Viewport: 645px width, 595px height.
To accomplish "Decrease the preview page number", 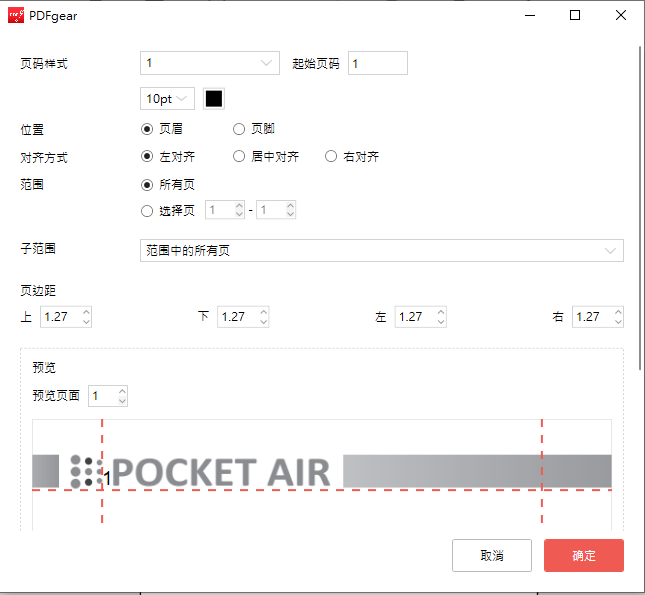I will (122, 401).
